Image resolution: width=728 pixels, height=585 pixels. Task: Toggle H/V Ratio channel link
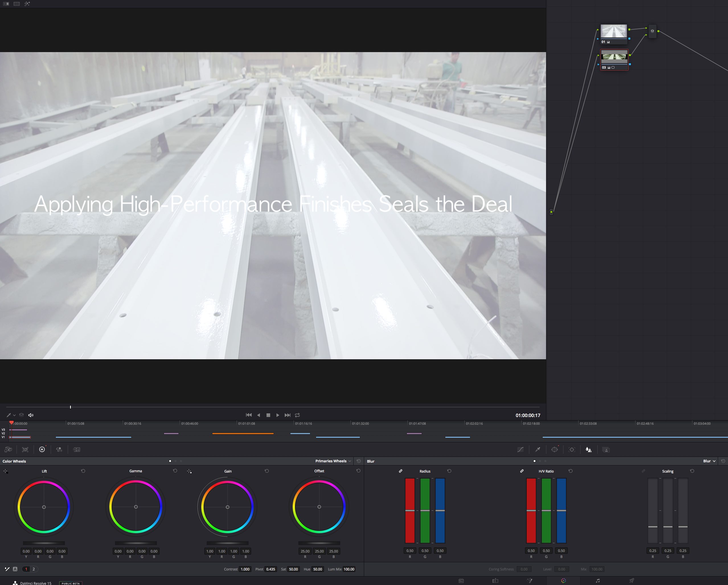tap(522, 471)
